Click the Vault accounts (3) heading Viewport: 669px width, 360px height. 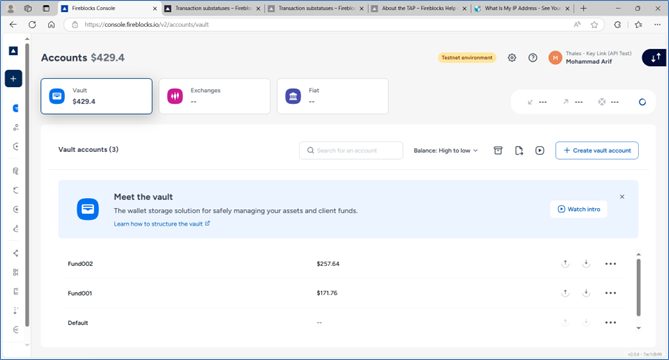pos(88,149)
